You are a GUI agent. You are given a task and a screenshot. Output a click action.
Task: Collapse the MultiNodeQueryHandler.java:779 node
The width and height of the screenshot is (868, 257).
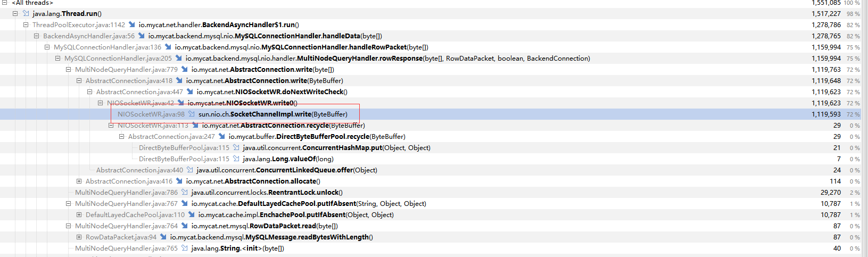pyautogui.click(x=68, y=70)
